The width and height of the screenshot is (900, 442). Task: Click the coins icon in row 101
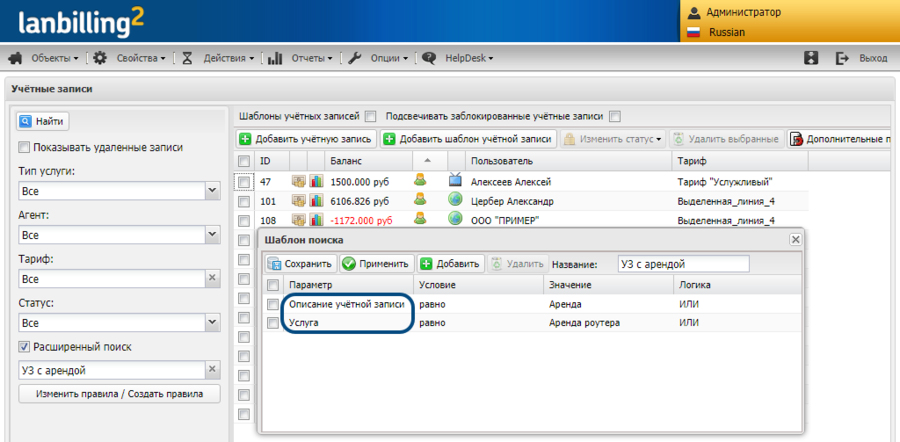click(x=298, y=201)
